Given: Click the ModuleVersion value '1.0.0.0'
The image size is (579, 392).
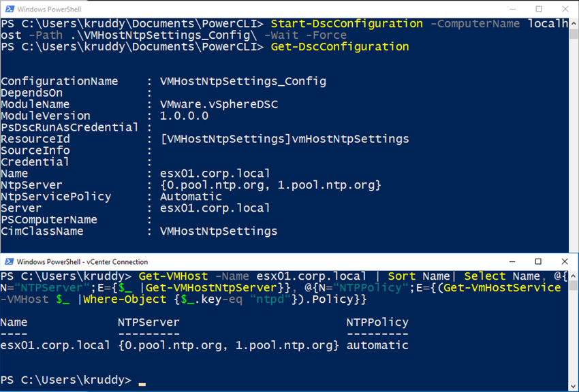Looking at the screenshot, I should pyautogui.click(x=185, y=116).
